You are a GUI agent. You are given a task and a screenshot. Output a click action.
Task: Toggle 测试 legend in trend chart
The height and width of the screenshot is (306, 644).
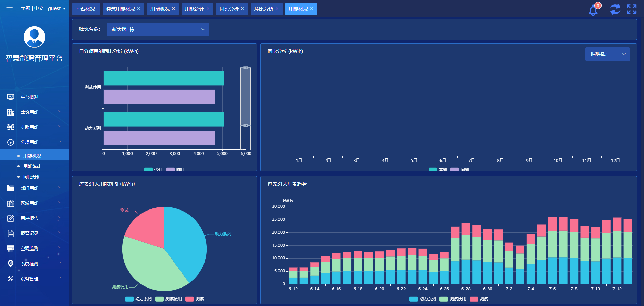coord(479,299)
